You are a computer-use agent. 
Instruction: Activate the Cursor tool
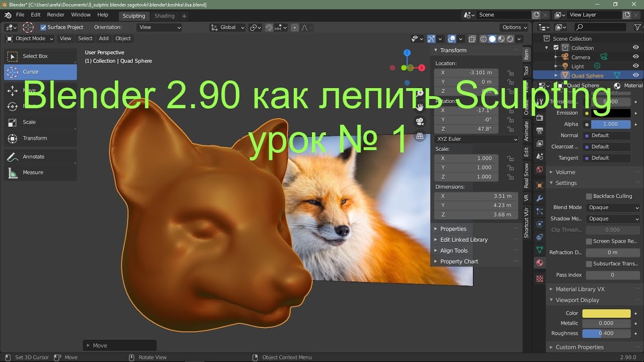click(40, 72)
